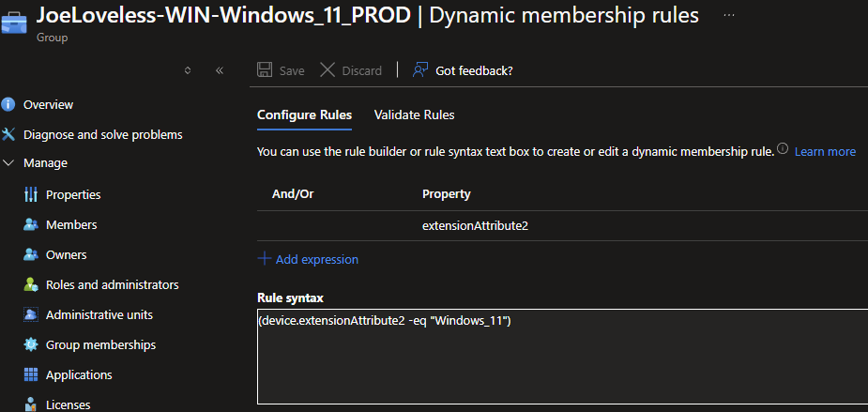Click the Save button

tap(281, 70)
